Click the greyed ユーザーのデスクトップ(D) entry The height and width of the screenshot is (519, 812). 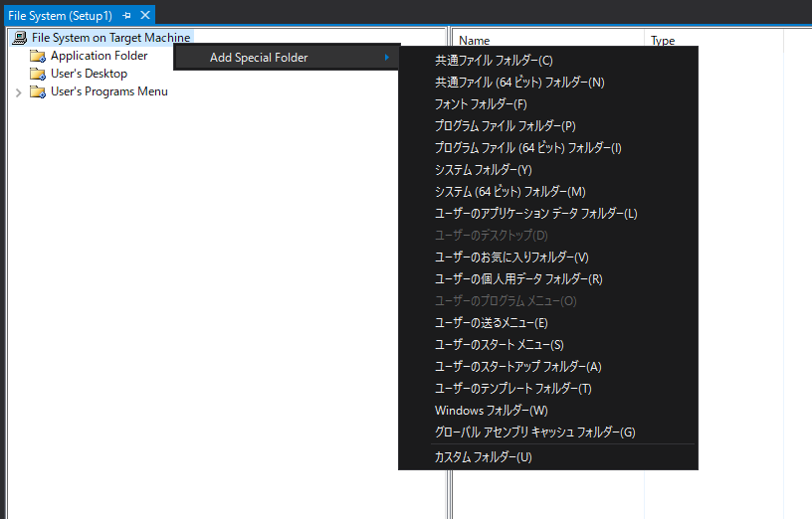(x=548, y=236)
